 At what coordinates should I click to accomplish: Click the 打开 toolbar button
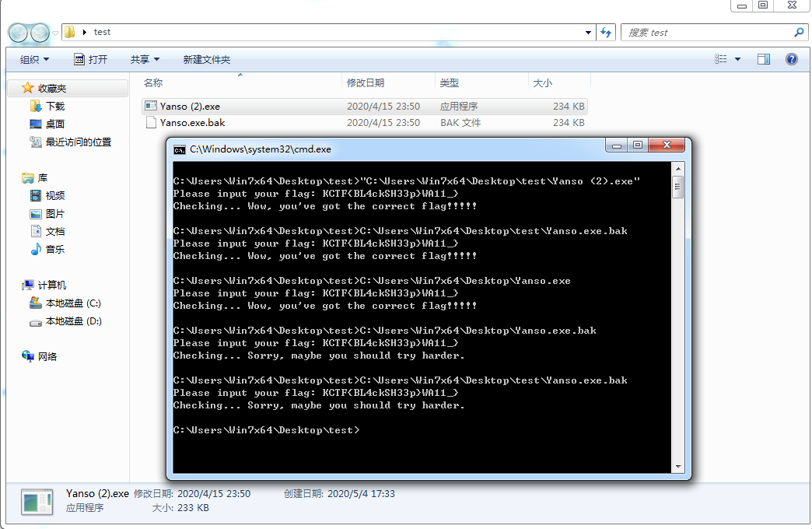click(x=91, y=60)
